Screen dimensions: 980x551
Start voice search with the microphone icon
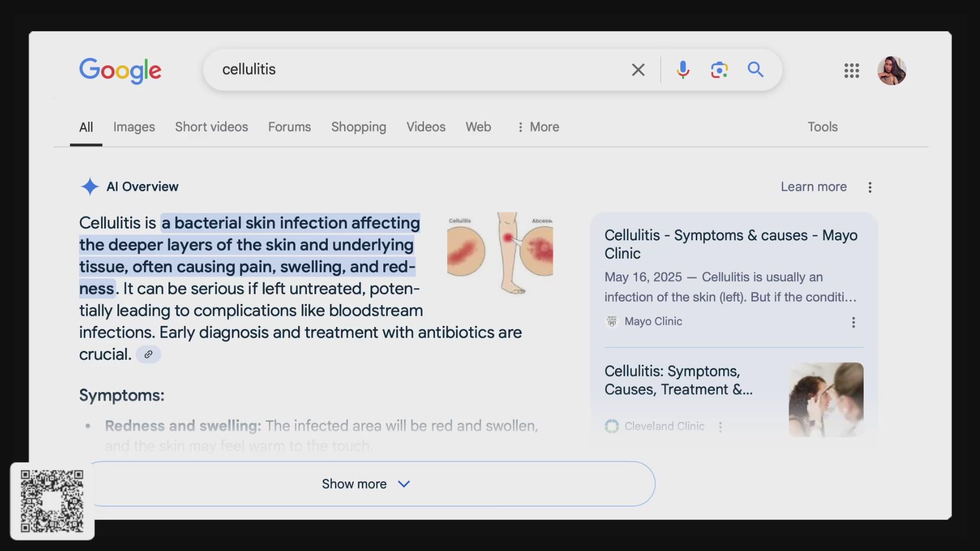[x=682, y=70]
